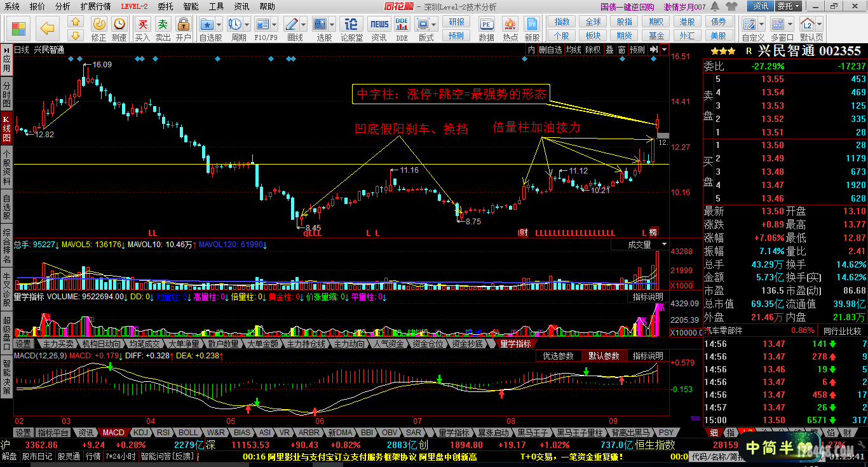Click the 多窗口 multi-window icon

[x=778, y=24]
